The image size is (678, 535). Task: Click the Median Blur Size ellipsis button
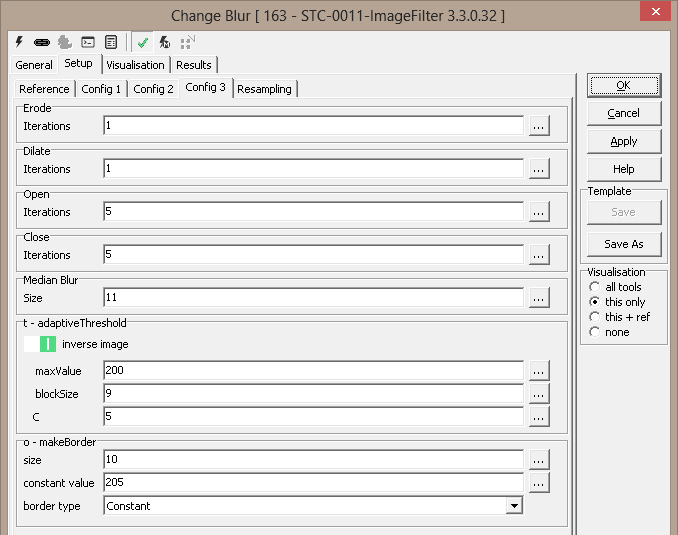tap(539, 298)
